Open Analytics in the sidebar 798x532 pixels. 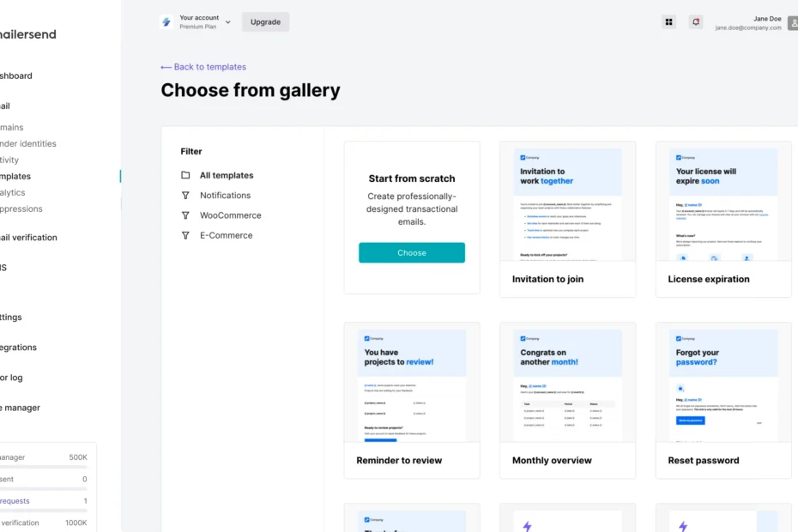(12, 192)
